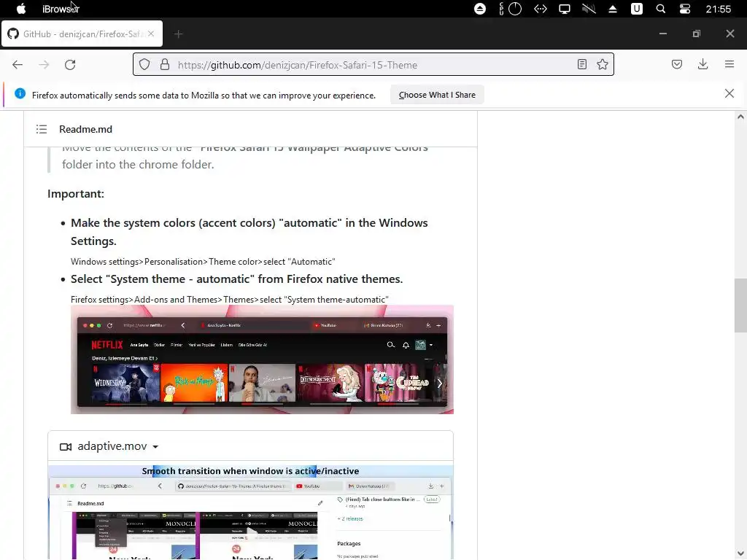
Task: Open the tracking protection shield icon
Action: [x=144, y=64]
